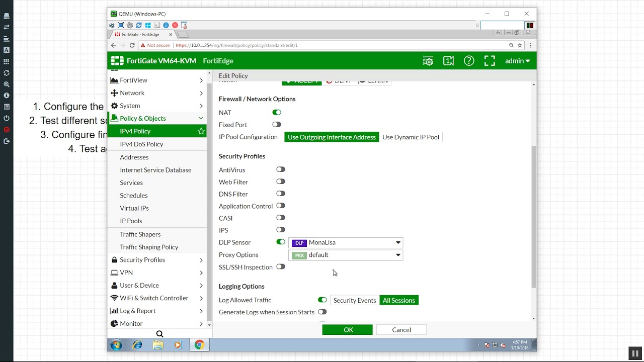Open Internet Explorer from the taskbar

[x=137, y=345]
